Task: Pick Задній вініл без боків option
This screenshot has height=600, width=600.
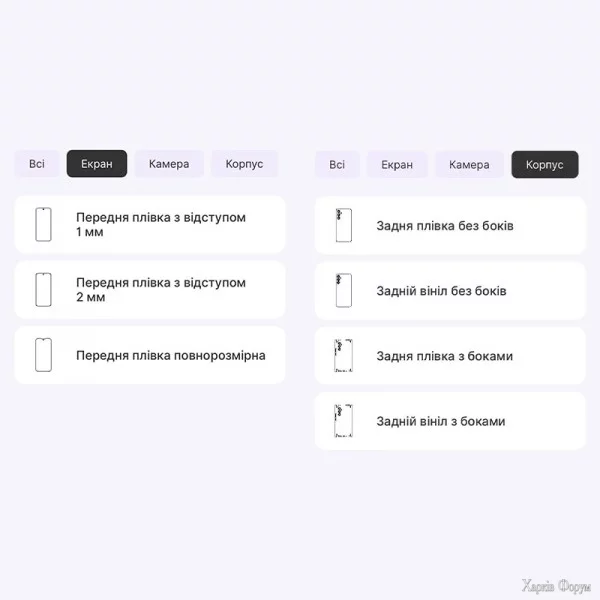Action: [x=441, y=291]
